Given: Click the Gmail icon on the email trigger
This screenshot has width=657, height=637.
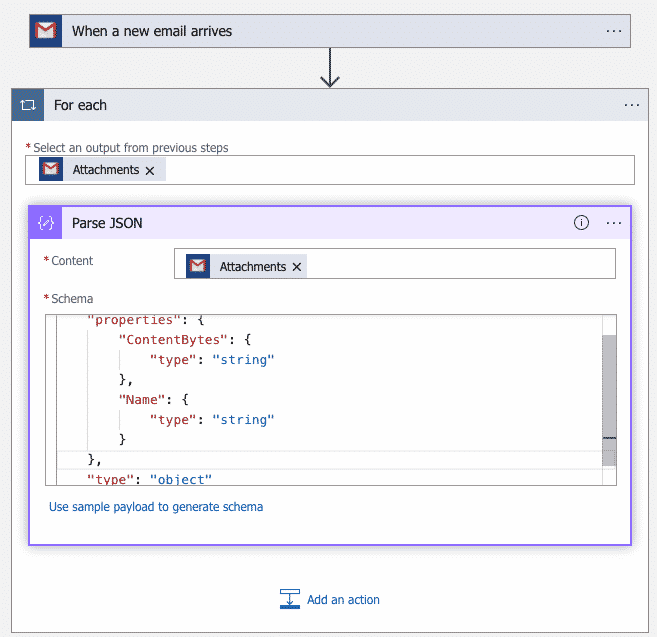Looking at the screenshot, I should coord(45,31).
